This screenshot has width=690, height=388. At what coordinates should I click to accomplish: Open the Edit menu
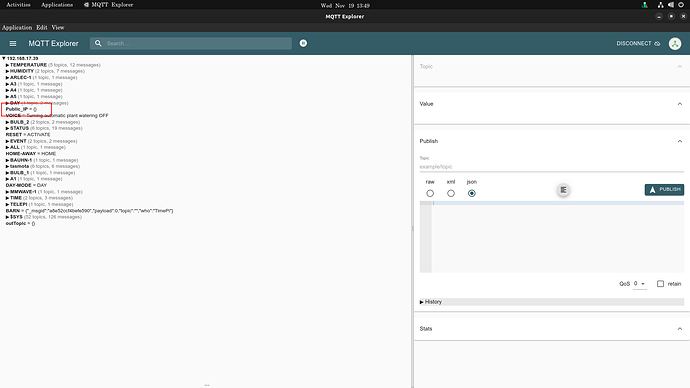(x=42, y=27)
